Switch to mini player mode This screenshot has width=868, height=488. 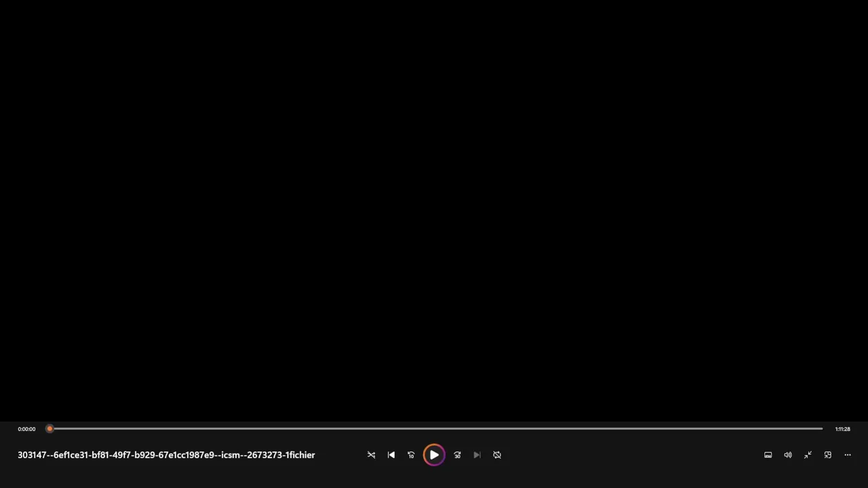pos(827,455)
